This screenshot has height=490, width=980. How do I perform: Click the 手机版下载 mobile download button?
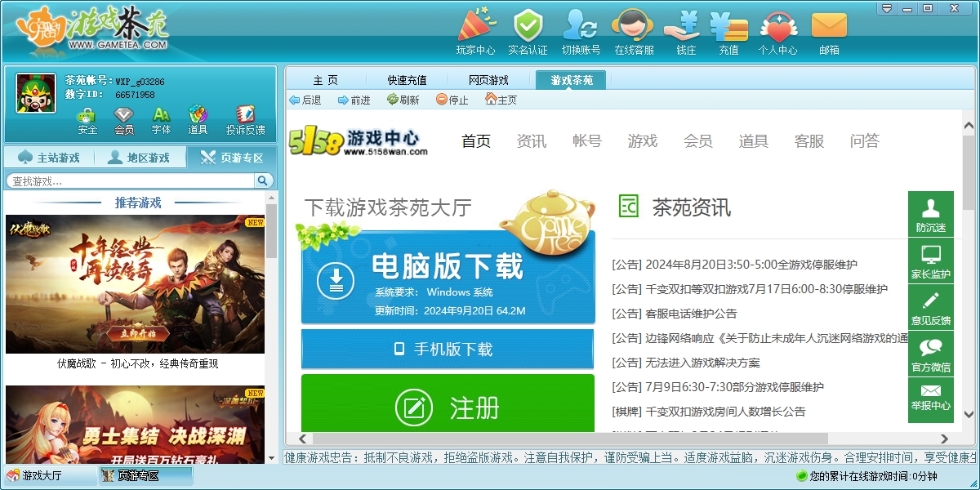[448, 350]
